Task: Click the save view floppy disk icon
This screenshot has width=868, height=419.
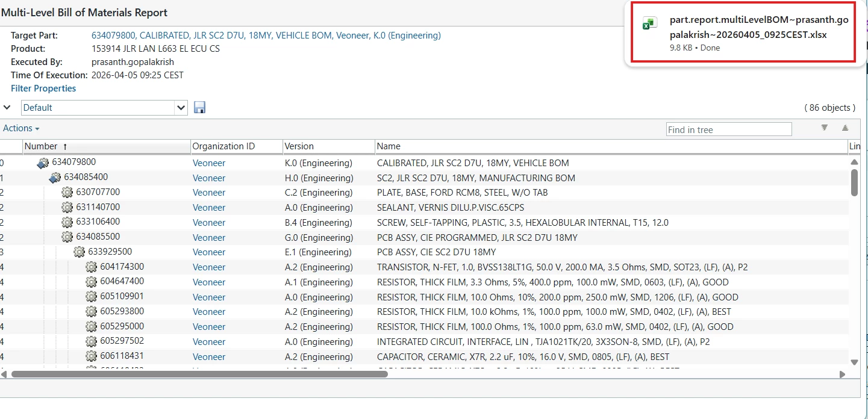Action: pos(199,108)
